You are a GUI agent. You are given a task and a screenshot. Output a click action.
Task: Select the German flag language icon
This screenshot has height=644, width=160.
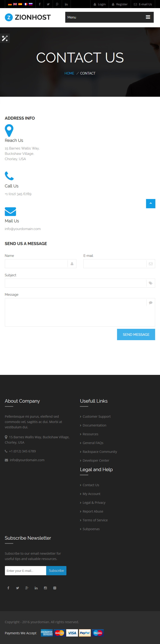tap(10, 4)
